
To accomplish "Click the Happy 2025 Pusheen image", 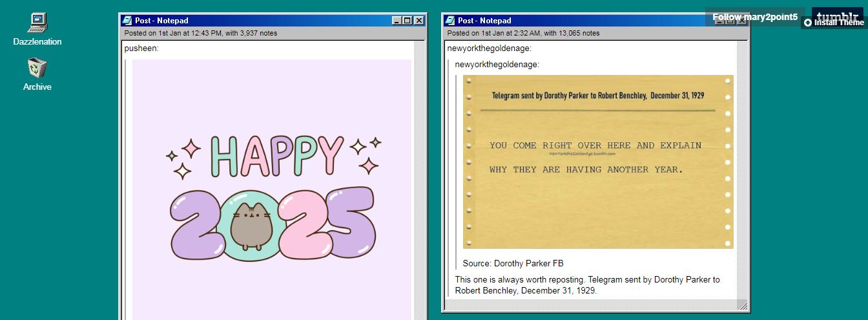I will tap(272, 189).
